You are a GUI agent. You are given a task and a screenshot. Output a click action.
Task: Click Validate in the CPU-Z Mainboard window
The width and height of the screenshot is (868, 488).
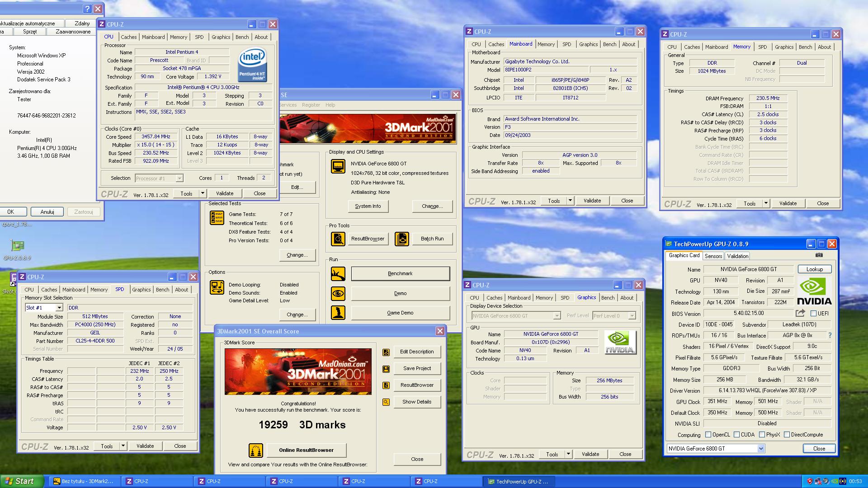point(592,201)
